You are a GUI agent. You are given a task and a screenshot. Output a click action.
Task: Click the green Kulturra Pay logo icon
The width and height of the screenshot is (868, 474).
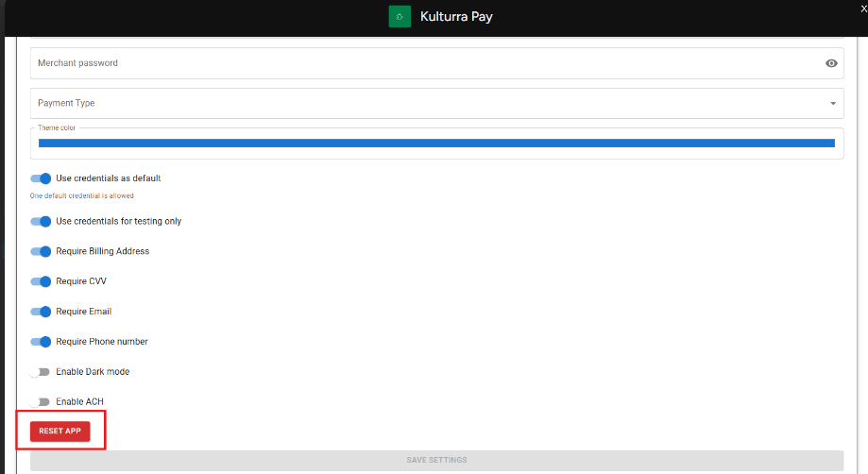400,17
